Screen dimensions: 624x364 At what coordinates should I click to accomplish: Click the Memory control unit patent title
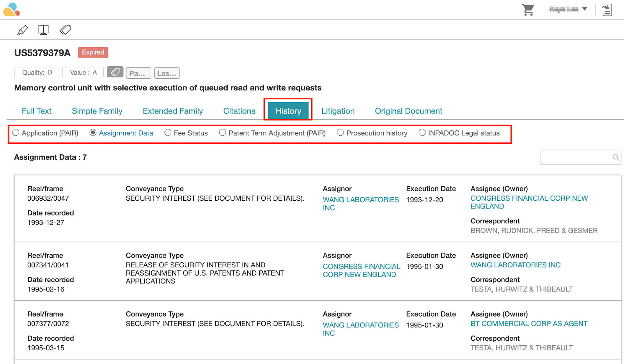pos(168,88)
